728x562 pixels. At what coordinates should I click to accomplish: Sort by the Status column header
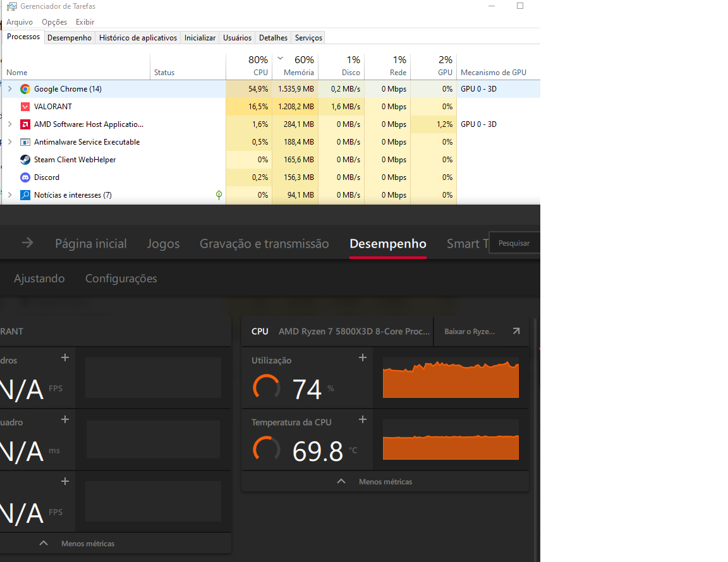click(x=188, y=67)
